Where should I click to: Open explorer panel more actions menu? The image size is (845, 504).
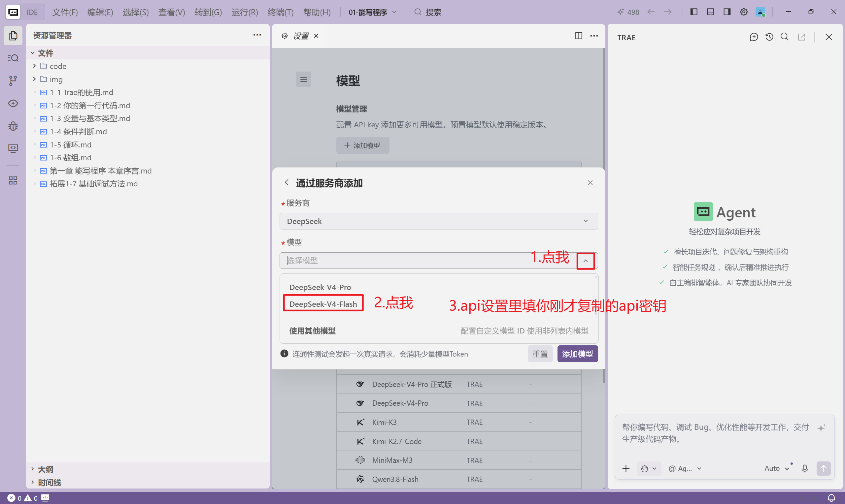coord(257,35)
